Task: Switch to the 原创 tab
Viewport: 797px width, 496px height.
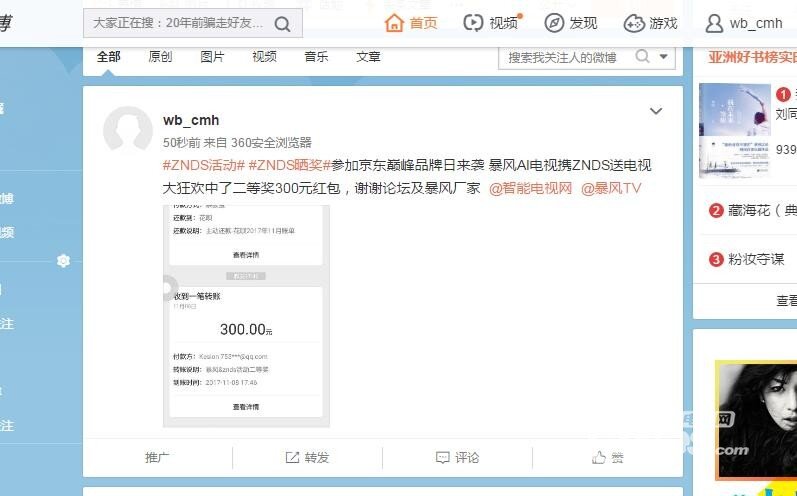Action: click(x=160, y=57)
